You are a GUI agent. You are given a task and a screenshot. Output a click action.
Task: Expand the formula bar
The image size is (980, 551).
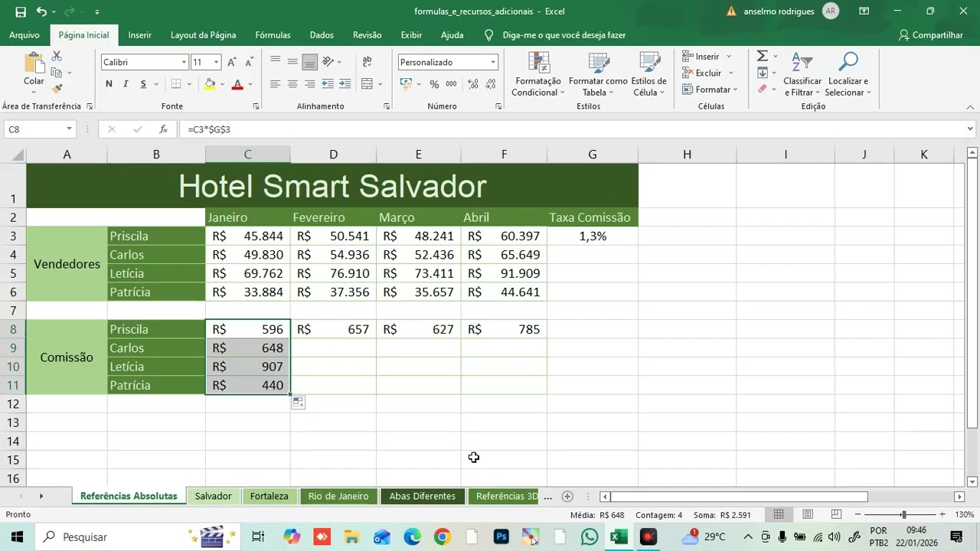click(970, 129)
